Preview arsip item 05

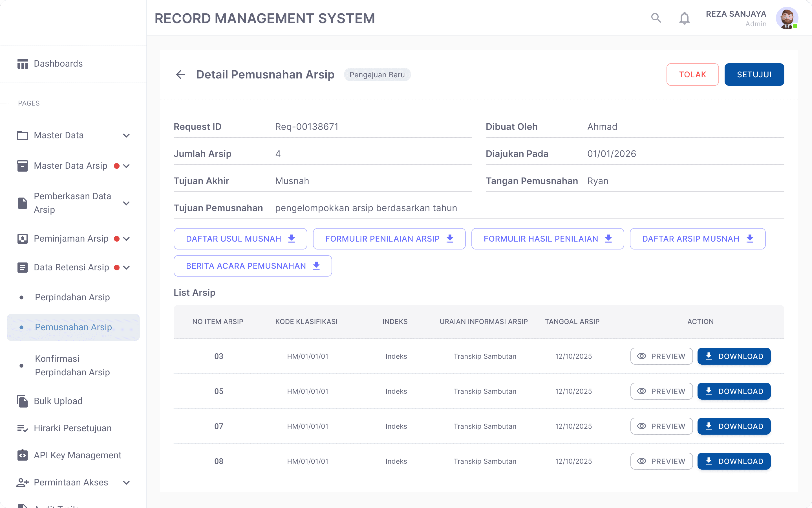coord(661,391)
